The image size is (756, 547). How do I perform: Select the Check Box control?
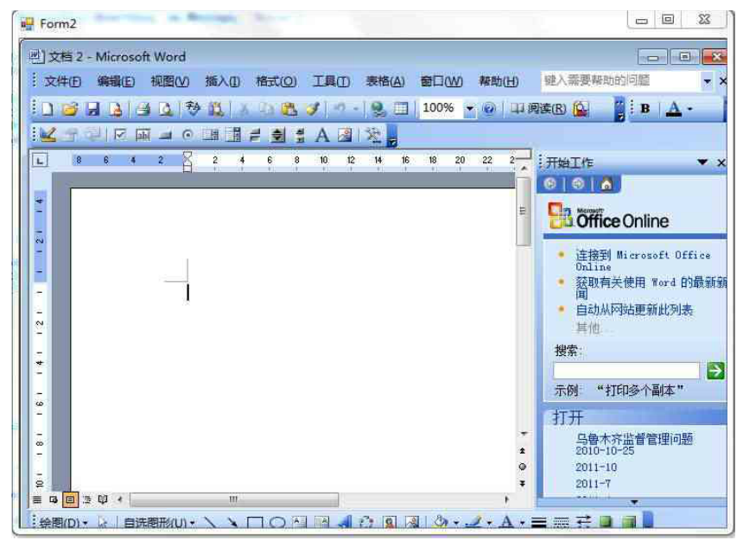(x=120, y=135)
